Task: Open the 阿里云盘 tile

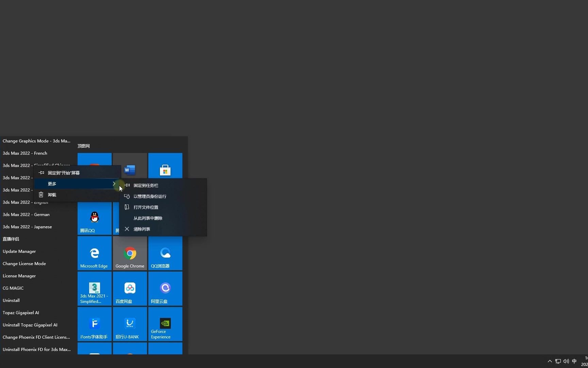Action: point(165,289)
